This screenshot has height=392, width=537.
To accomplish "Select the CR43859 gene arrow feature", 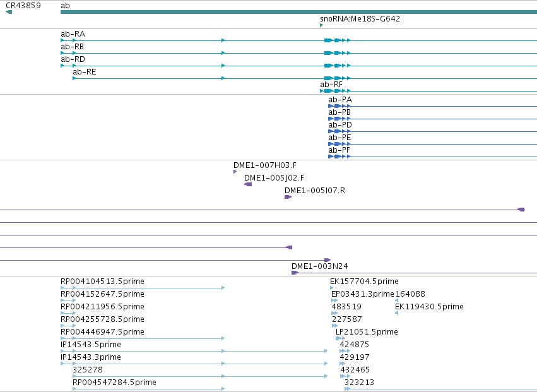I will click(x=9, y=13).
